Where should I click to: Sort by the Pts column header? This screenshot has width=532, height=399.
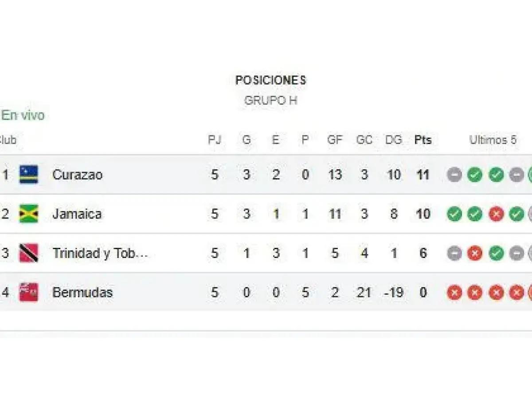tap(423, 140)
